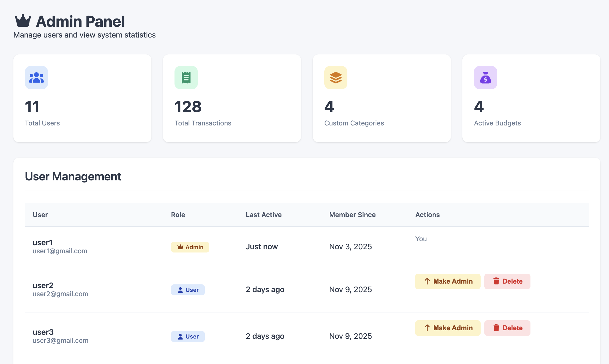The image size is (609, 364).
Task: Click the Active Budgets money bag icon
Action: point(485,77)
